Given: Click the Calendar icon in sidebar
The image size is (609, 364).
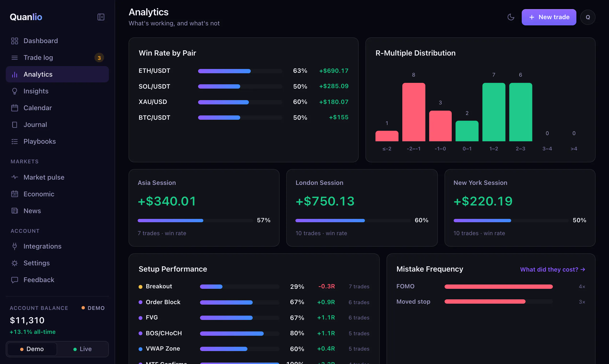Looking at the screenshot, I should [14, 108].
